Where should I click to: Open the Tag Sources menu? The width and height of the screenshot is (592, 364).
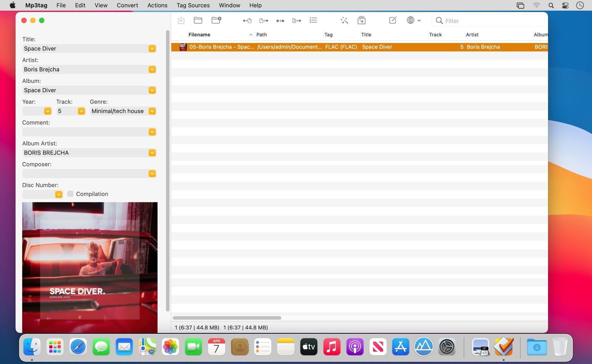[x=193, y=5]
